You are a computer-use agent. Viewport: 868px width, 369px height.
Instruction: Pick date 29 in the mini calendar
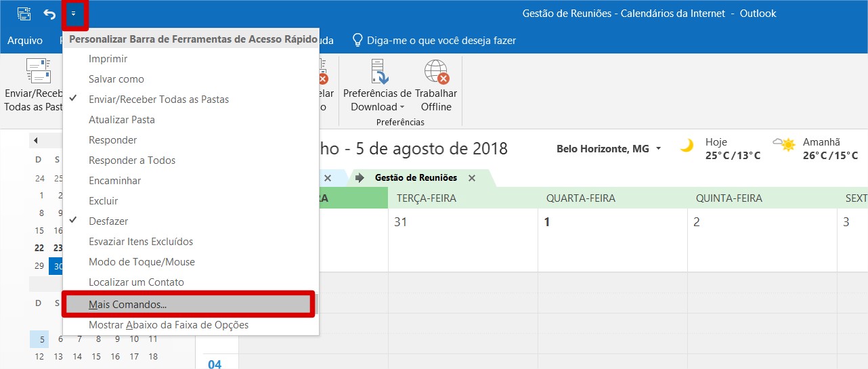click(x=39, y=265)
